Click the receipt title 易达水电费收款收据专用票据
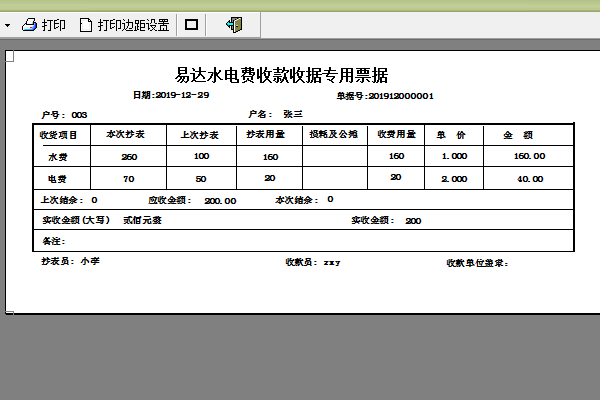This screenshot has height=400, width=600. pos(281,75)
